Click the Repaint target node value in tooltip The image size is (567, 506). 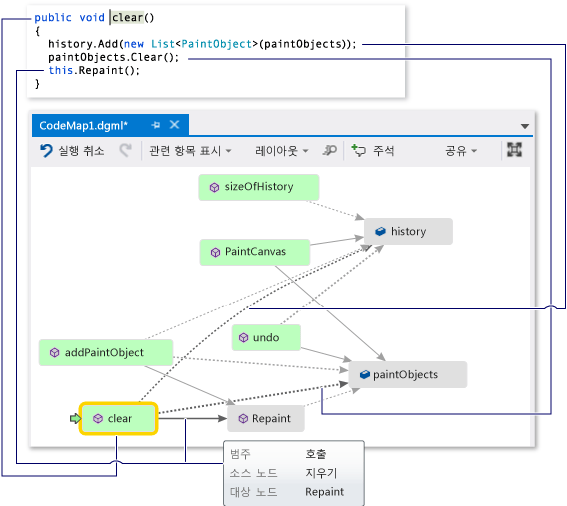pos(324,492)
